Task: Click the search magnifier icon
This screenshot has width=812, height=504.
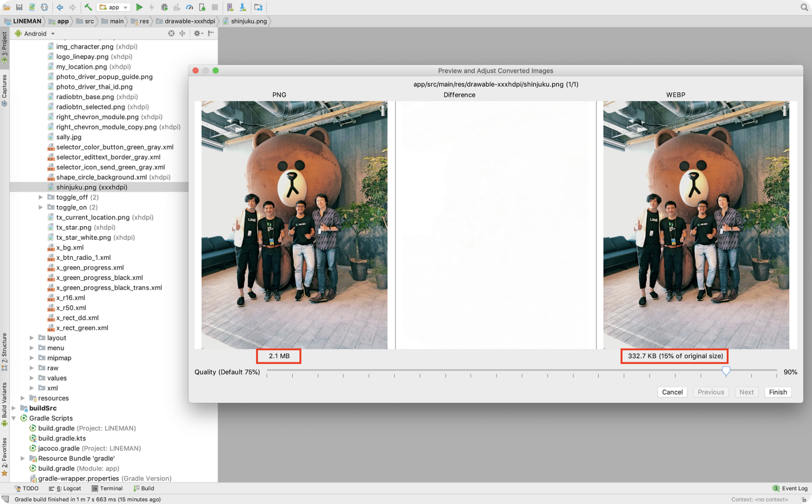Action: click(x=804, y=7)
